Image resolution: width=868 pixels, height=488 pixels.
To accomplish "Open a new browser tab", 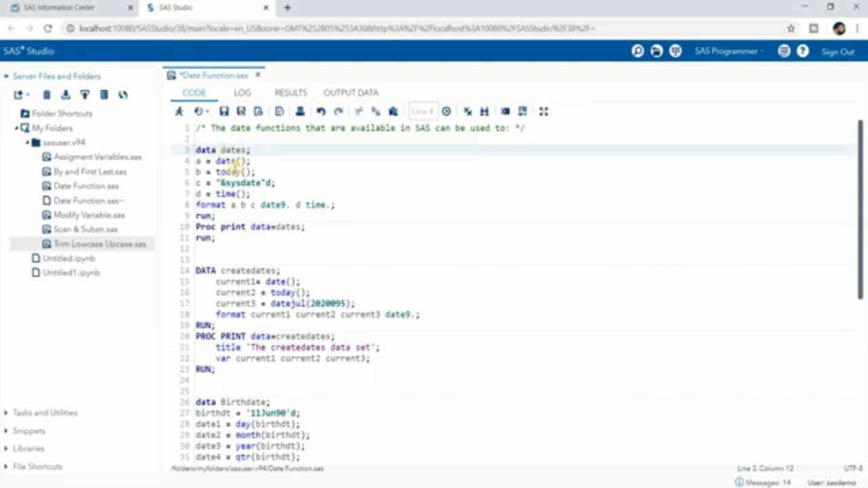I will 288,7.
